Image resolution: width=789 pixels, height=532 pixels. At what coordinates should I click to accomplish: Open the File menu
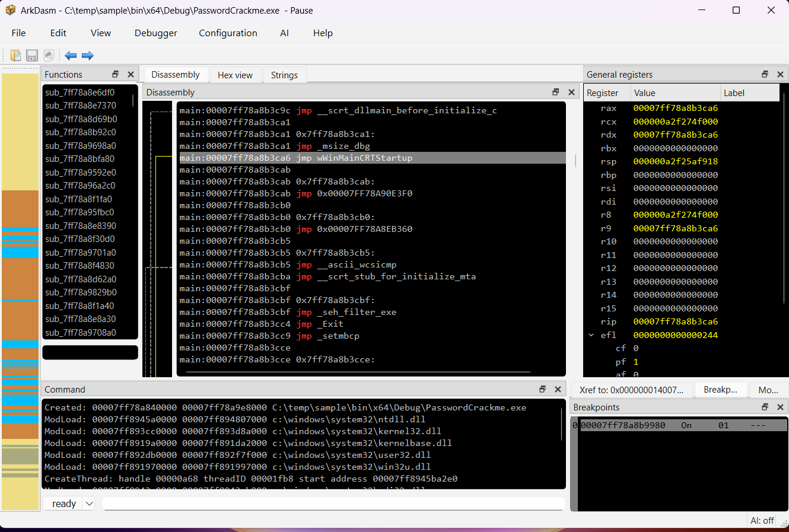[x=19, y=33]
